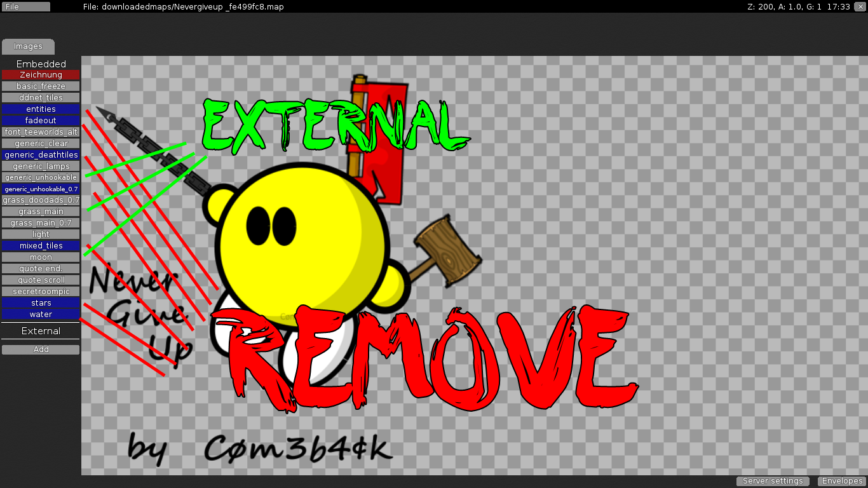Click the Add image button
The width and height of the screenshot is (868, 488).
41,349
